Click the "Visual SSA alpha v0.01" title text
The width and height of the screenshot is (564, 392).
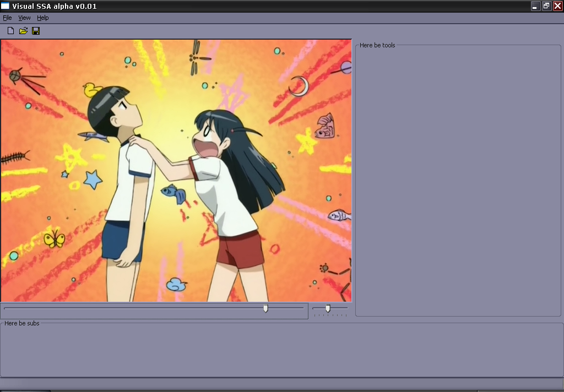[x=55, y=6]
